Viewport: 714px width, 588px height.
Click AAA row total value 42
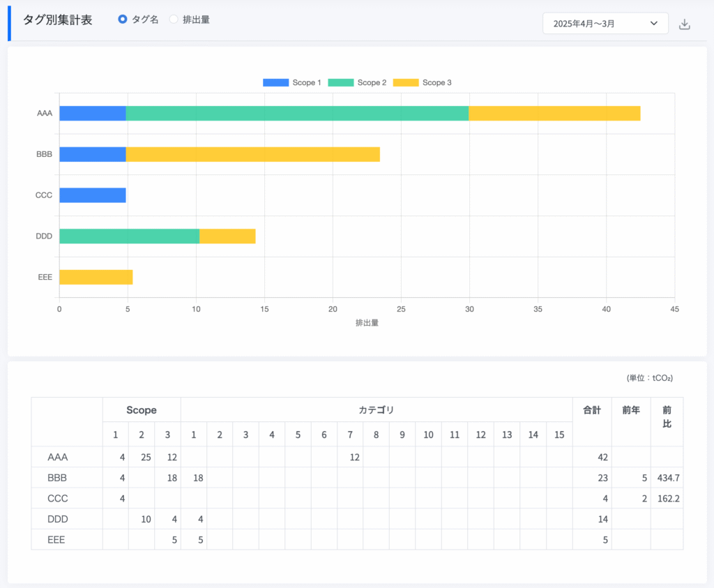[602, 458]
